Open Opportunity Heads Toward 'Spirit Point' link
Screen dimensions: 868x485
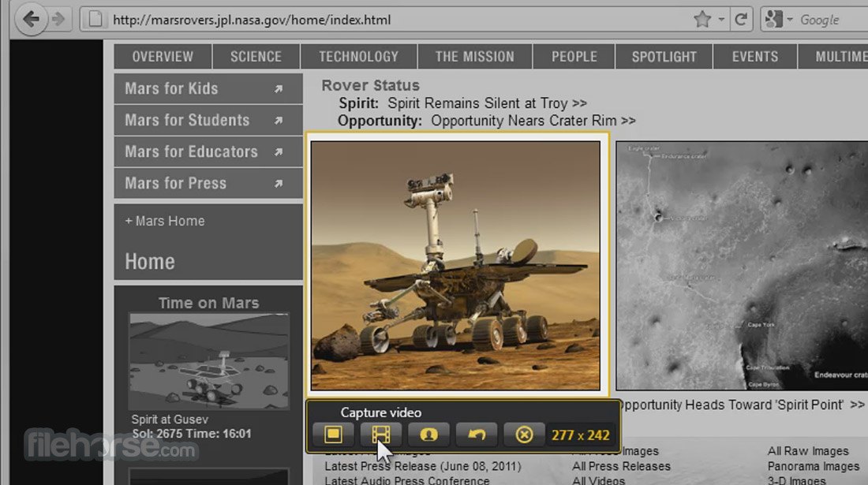click(x=741, y=405)
